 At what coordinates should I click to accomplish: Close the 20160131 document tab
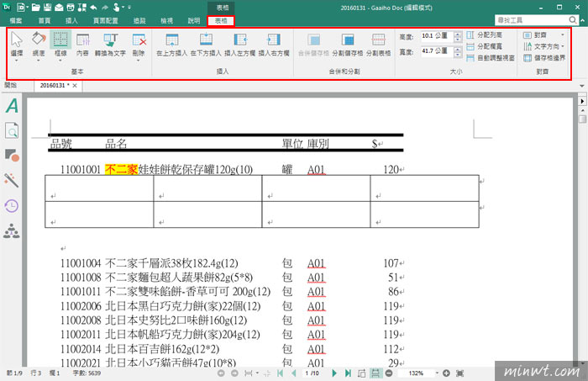pyautogui.click(x=75, y=86)
